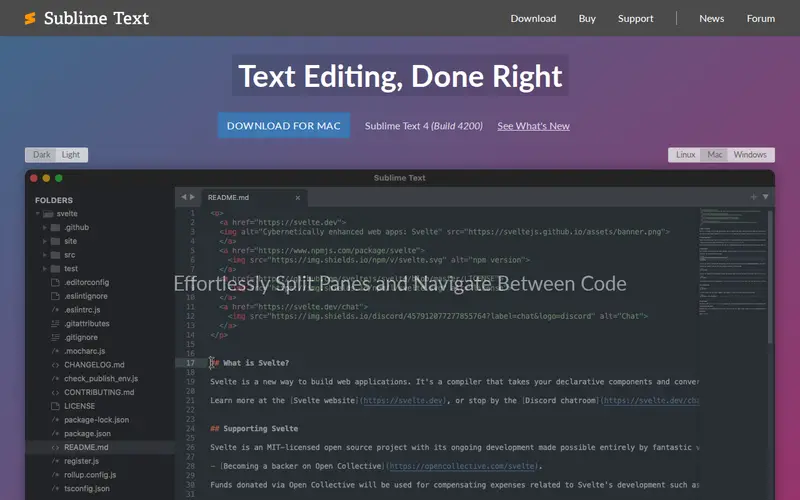
Task: Click the .eslintrc.js file type icon
Action: pos(55,310)
